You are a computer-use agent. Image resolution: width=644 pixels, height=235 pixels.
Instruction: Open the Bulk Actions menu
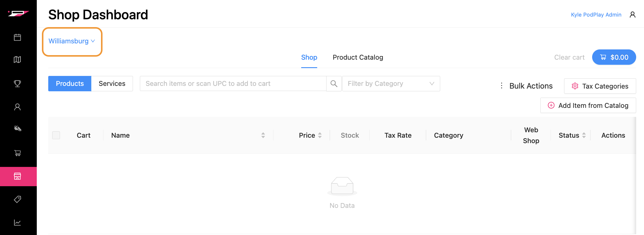tap(526, 86)
